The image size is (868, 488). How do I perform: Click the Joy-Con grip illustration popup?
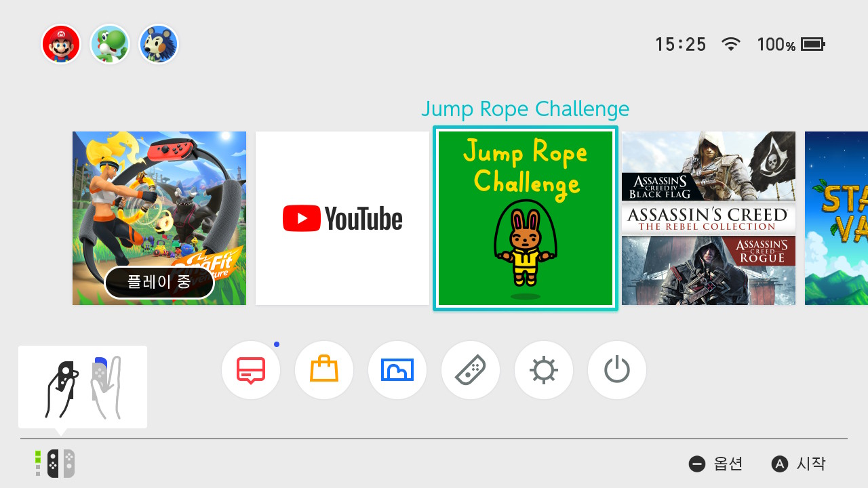[83, 387]
